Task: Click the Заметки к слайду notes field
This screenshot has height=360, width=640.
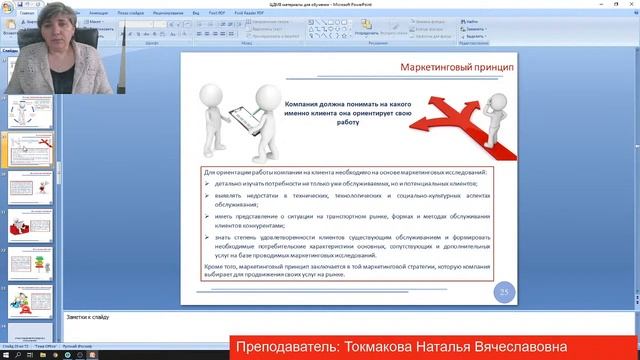Action: pyautogui.click(x=349, y=327)
